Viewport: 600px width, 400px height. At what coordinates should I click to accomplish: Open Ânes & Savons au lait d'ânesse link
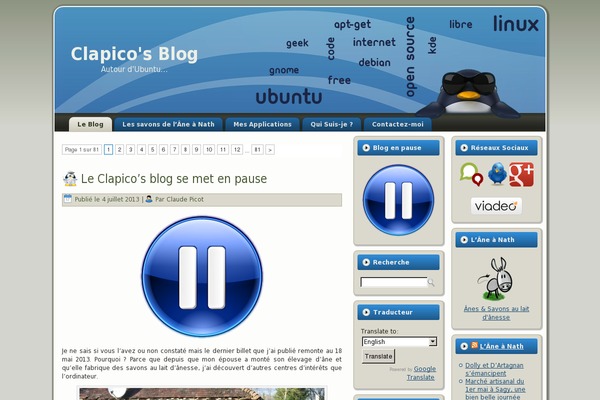click(496, 313)
